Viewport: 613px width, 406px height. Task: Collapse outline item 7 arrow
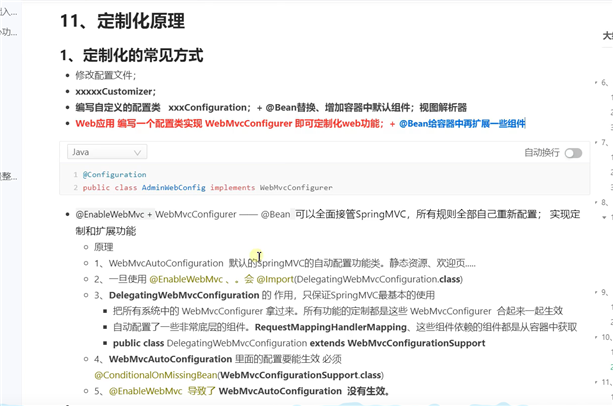click(596, 142)
